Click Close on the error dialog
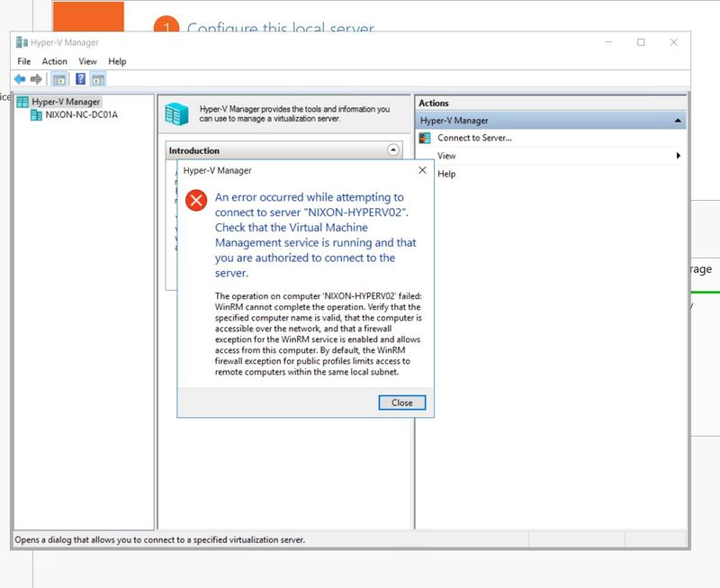The height and width of the screenshot is (588, 720). [401, 403]
